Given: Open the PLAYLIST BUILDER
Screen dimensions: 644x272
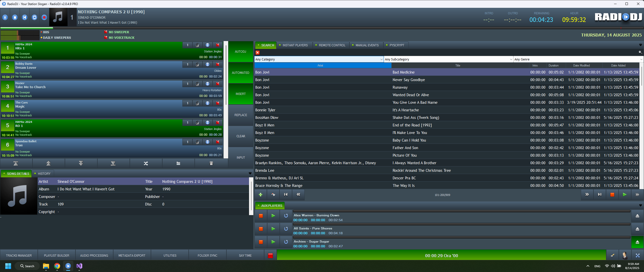Looking at the screenshot, I should [56, 255].
